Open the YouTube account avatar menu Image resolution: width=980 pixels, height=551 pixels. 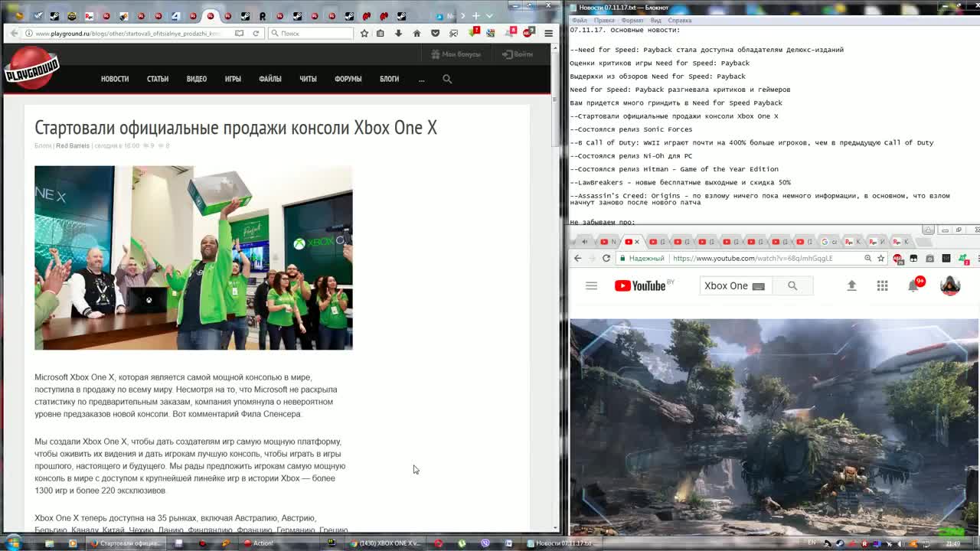[x=950, y=285]
